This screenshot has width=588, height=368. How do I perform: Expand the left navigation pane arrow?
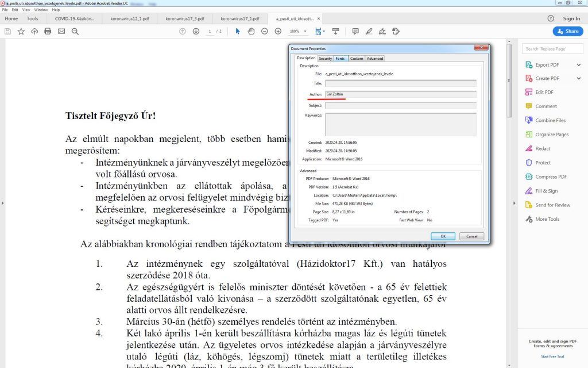click(3, 203)
